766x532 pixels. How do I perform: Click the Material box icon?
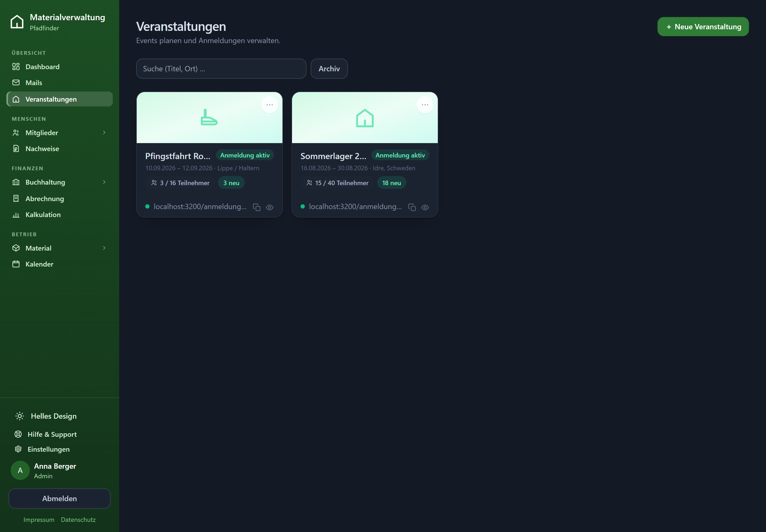point(16,248)
